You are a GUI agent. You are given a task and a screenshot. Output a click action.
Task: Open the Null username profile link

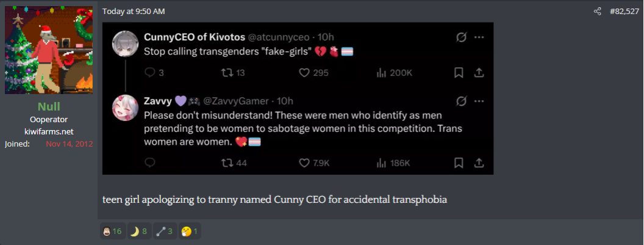click(49, 107)
